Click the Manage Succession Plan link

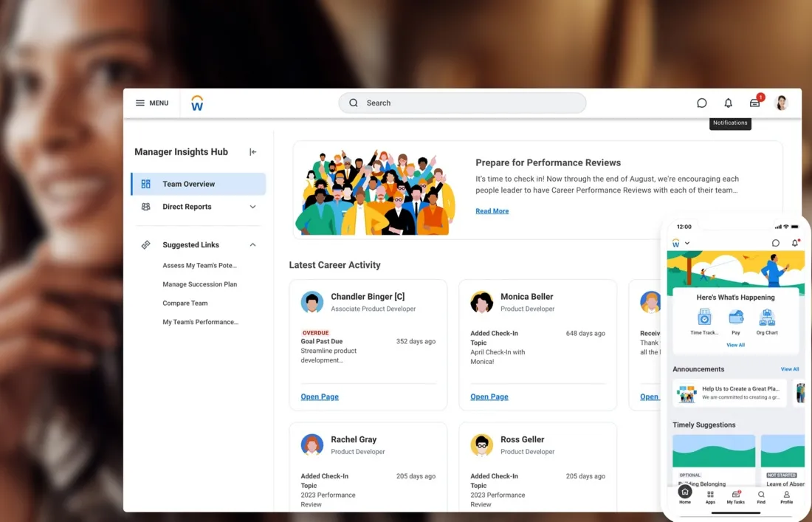(199, 284)
